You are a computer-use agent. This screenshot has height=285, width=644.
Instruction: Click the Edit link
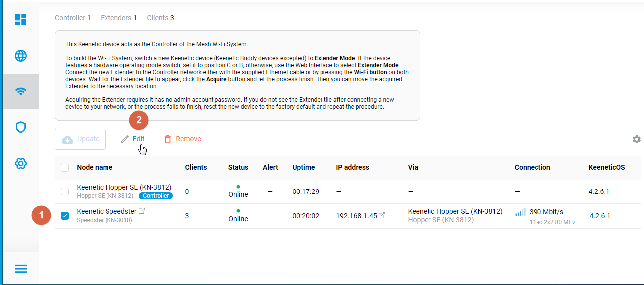pos(138,139)
